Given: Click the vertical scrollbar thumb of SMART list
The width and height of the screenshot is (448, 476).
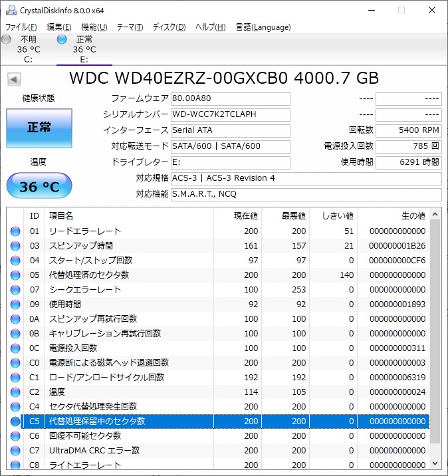Looking at the screenshot, I should tap(435, 332).
